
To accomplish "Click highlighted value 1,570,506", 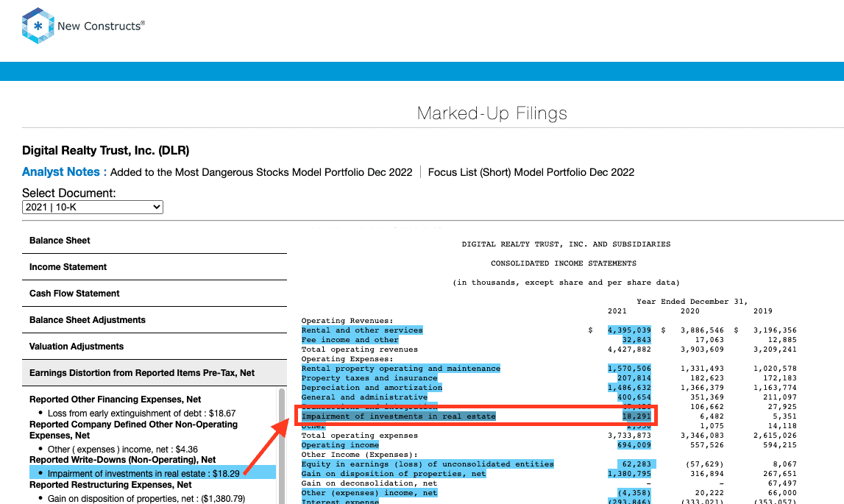I will [629, 369].
